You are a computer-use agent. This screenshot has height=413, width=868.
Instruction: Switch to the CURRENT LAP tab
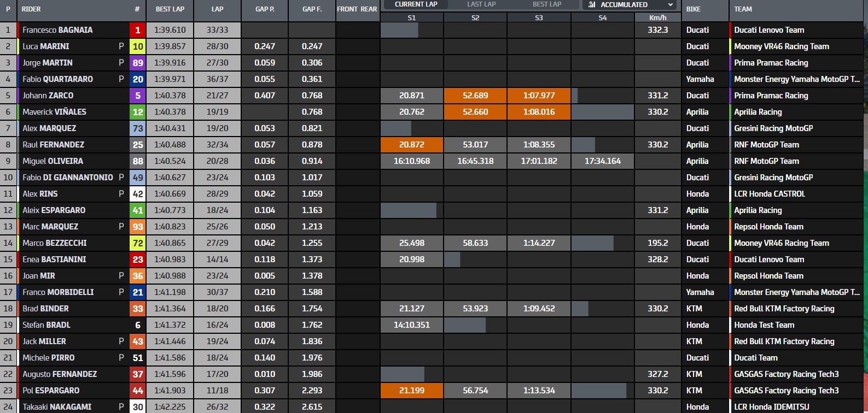click(416, 4)
